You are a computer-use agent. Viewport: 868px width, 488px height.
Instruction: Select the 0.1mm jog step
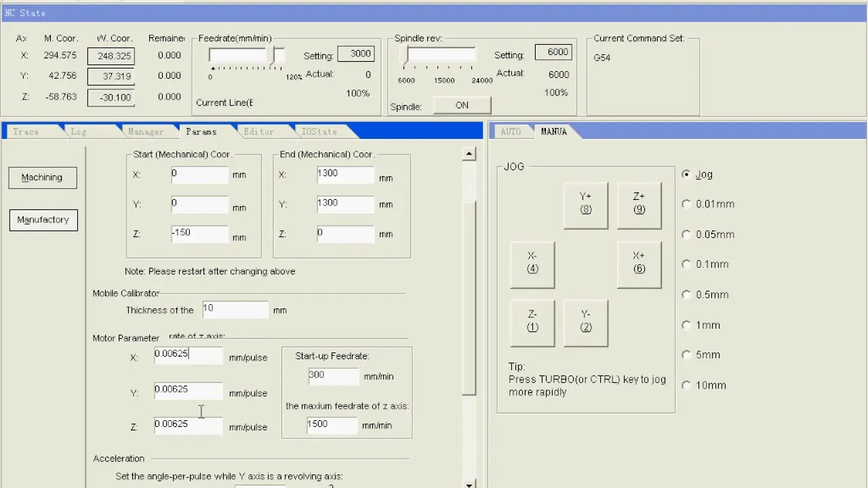[686, 264]
